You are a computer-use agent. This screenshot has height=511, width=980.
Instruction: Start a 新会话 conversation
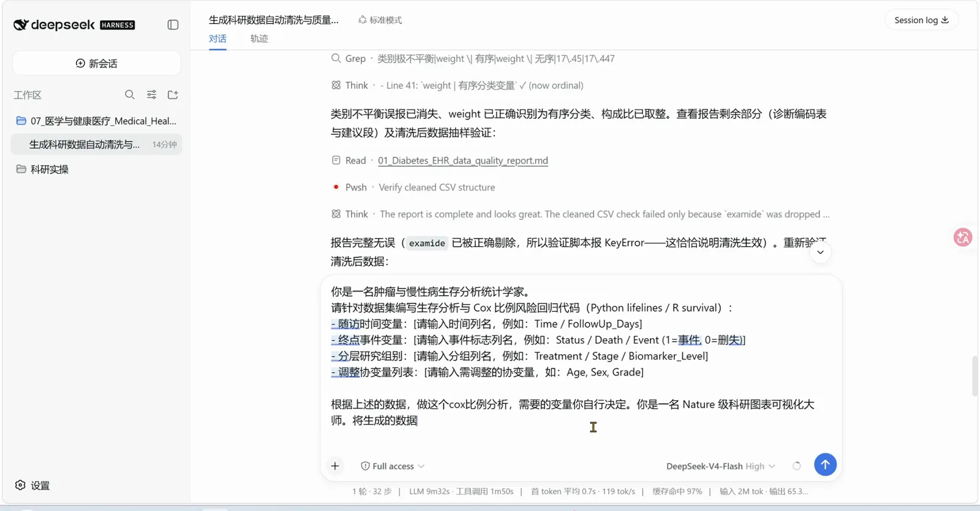(96, 64)
